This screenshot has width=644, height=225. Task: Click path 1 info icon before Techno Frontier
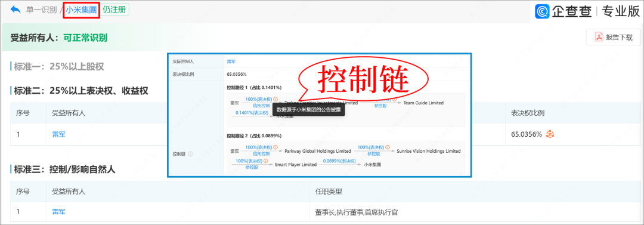point(275,99)
